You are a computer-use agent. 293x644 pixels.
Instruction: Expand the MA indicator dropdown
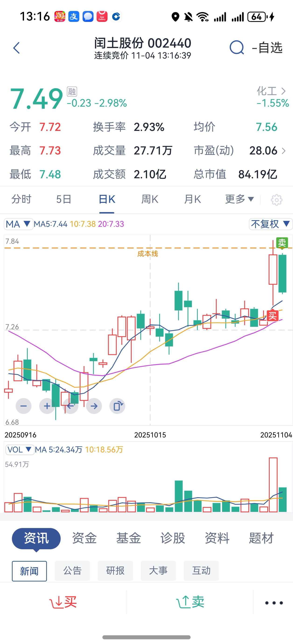(18, 224)
